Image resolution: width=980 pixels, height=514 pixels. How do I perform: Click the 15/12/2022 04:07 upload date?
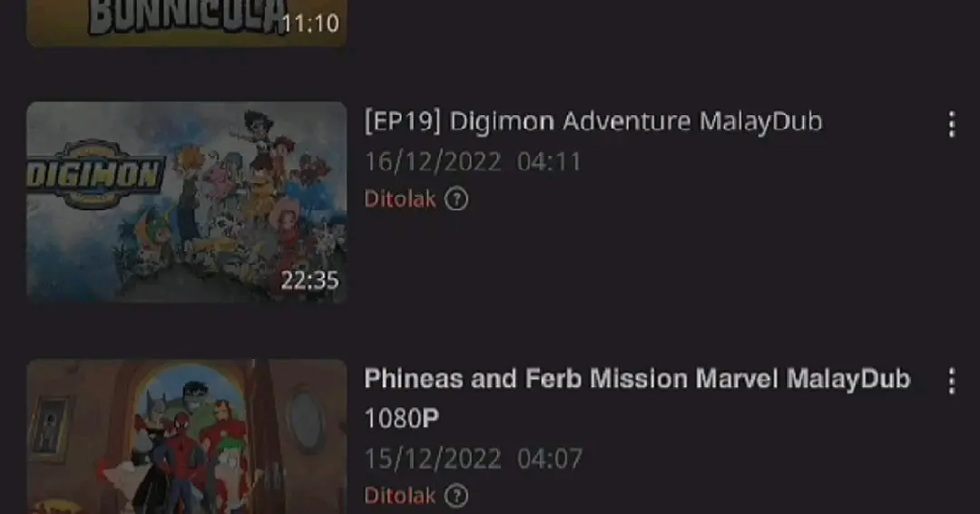[x=473, y=459]
